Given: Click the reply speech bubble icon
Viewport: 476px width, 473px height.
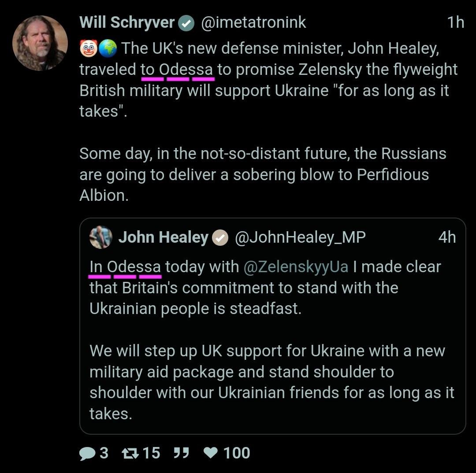Looking at the screenshot, I should tap(87, 453).
